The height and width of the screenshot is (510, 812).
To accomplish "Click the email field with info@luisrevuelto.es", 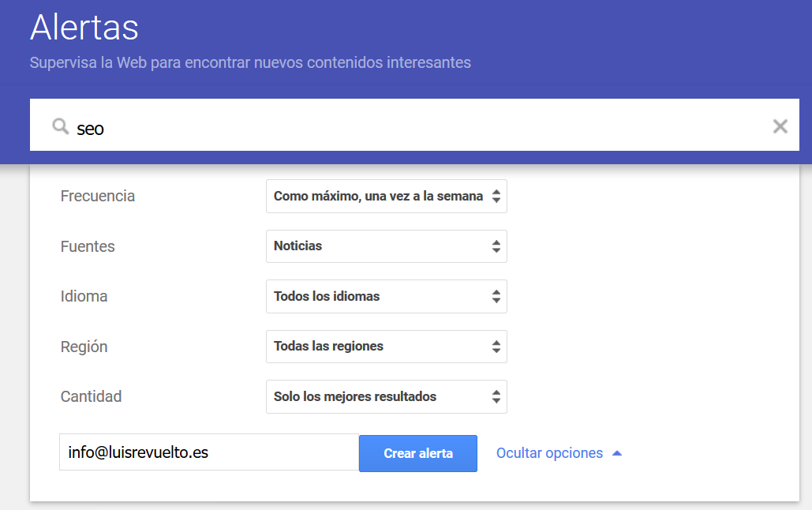I will [208, 452].
